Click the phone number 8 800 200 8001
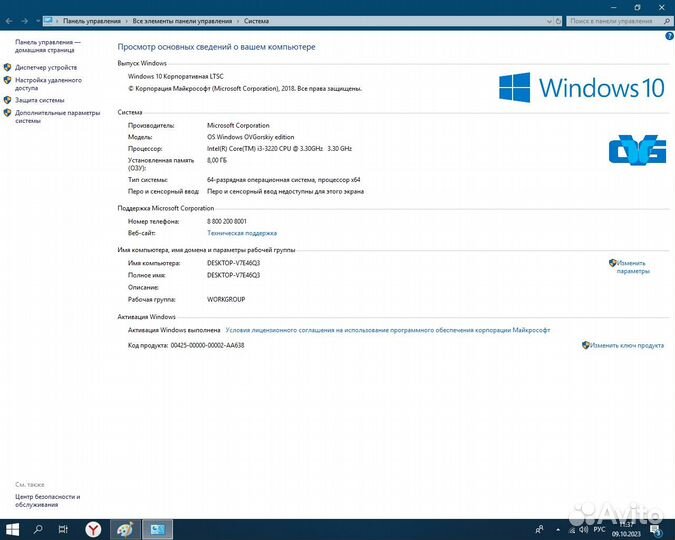675x540 pixels. tap(227, 221)
